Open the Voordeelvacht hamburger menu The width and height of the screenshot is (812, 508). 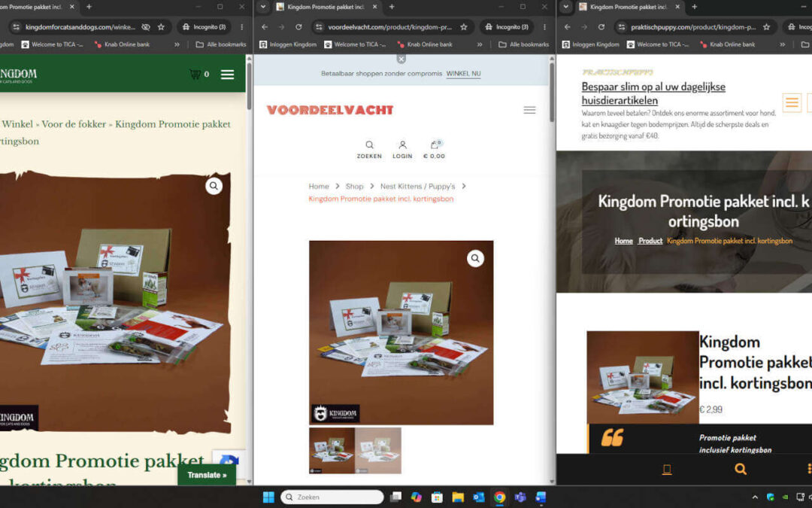[529, 110]
